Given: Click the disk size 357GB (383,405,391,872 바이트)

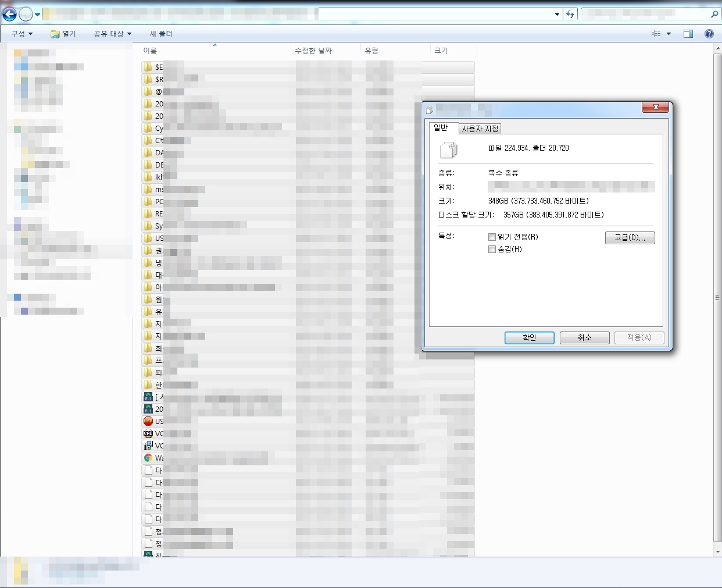Looking at the screenshot, I should (x=553, y=215).
